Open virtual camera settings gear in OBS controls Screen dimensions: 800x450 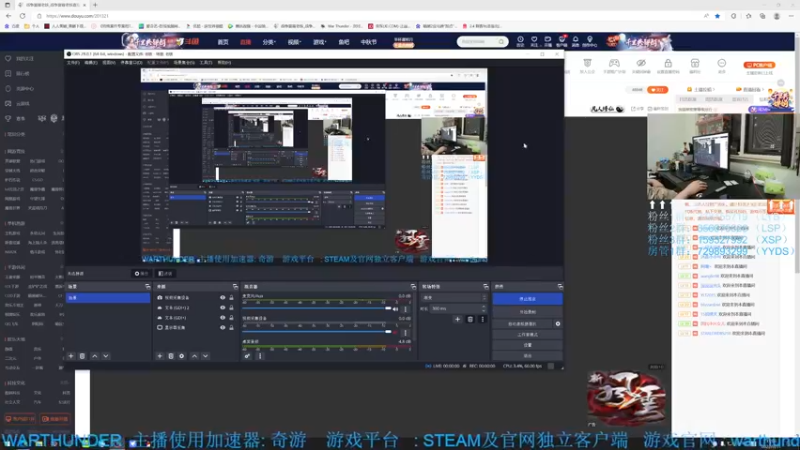(x=558, y=324)
